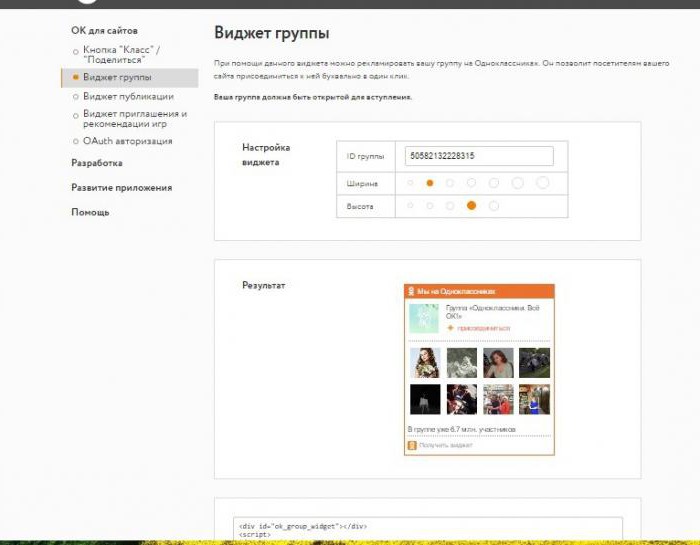
Task: Open the Группа «Одноклассники. Всё ОК!» link
Action: [x=492, y=312]
